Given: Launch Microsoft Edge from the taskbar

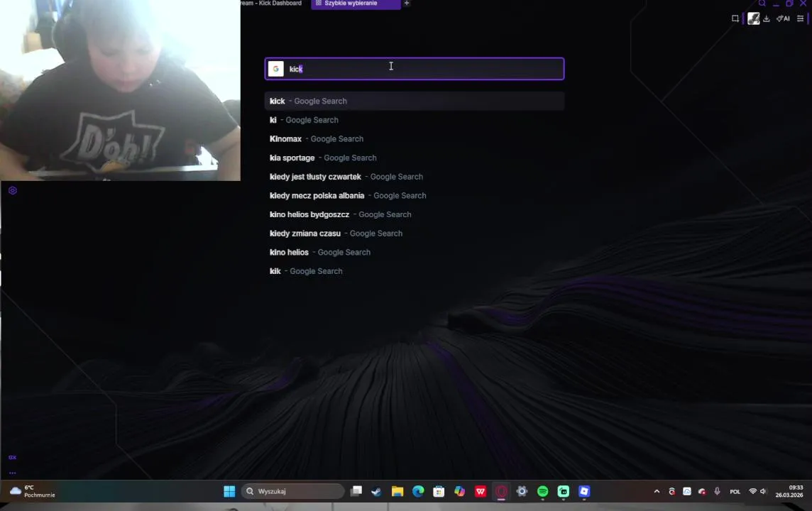Looking at the screenshot, I should coord(418,491).
